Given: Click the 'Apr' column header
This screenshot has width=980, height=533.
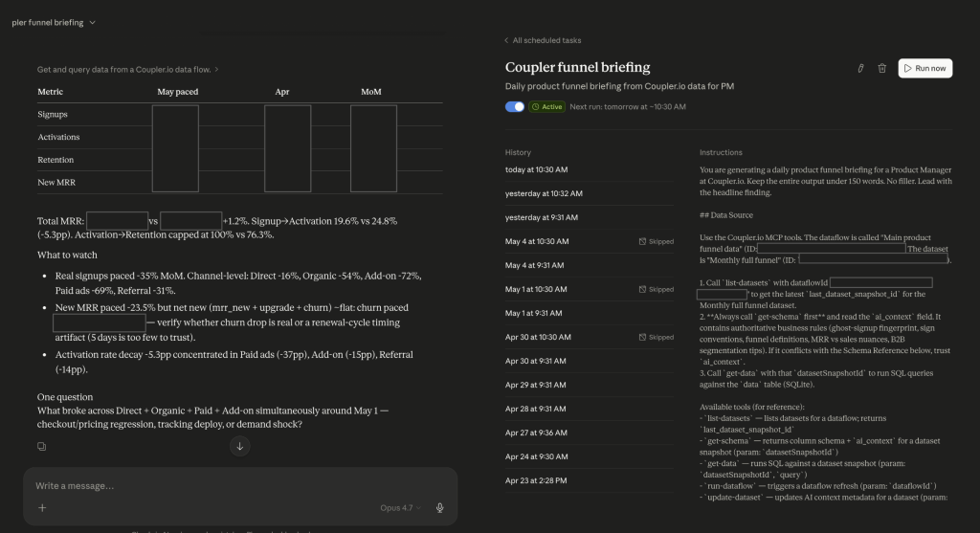Looking at the screenshot, I should tap(282, 92).
